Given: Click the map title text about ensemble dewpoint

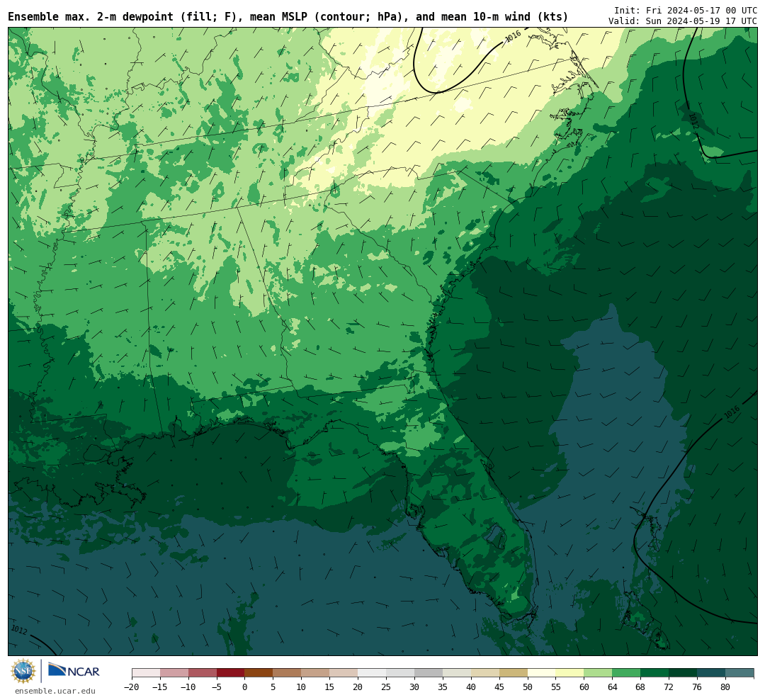Looking at the screenshot, I should (288, 17).
